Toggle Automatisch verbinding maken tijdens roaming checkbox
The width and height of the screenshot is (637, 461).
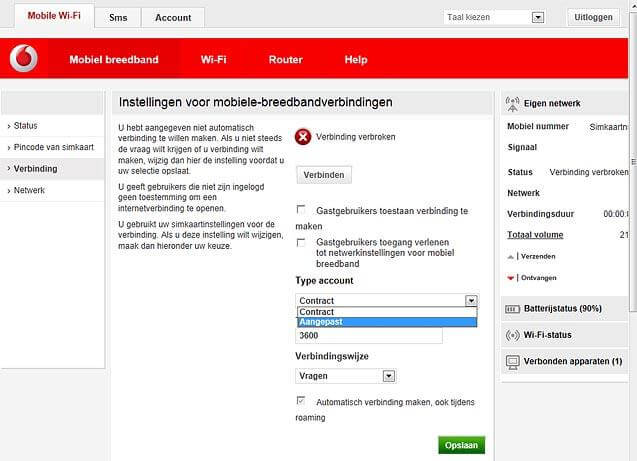point(301,400)
